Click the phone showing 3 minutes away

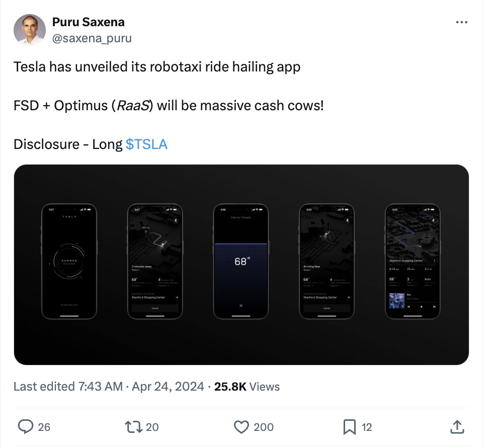pos(155,261)
